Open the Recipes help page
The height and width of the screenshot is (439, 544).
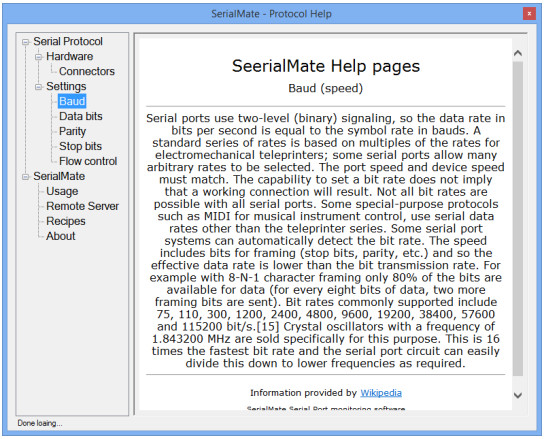(x=66, y=221)
